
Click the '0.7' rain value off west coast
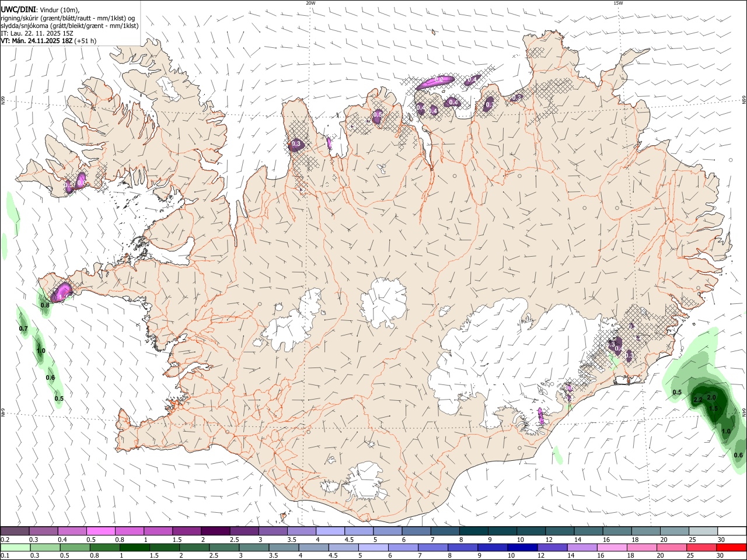click(23, 329)
